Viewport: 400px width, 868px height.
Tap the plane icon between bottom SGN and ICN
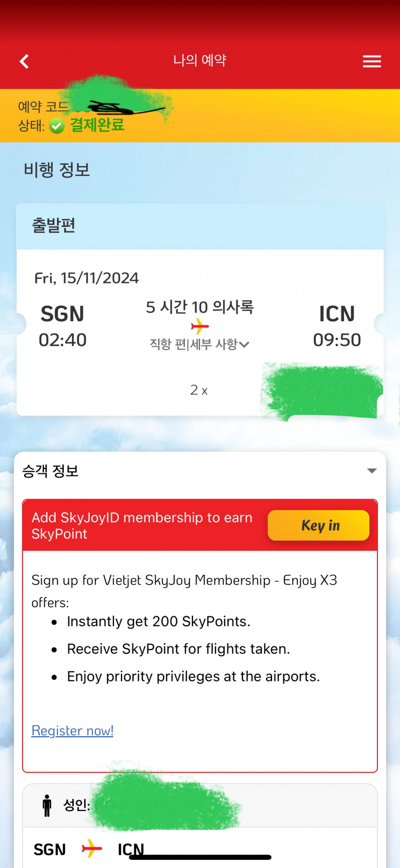tap(91, 848)
